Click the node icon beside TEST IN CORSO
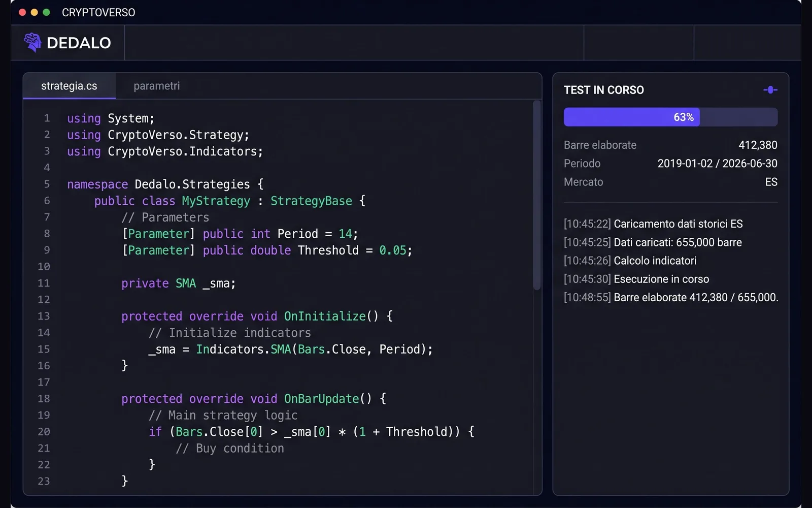The height and width of the screenshot is (508, 812). [770, 90]
